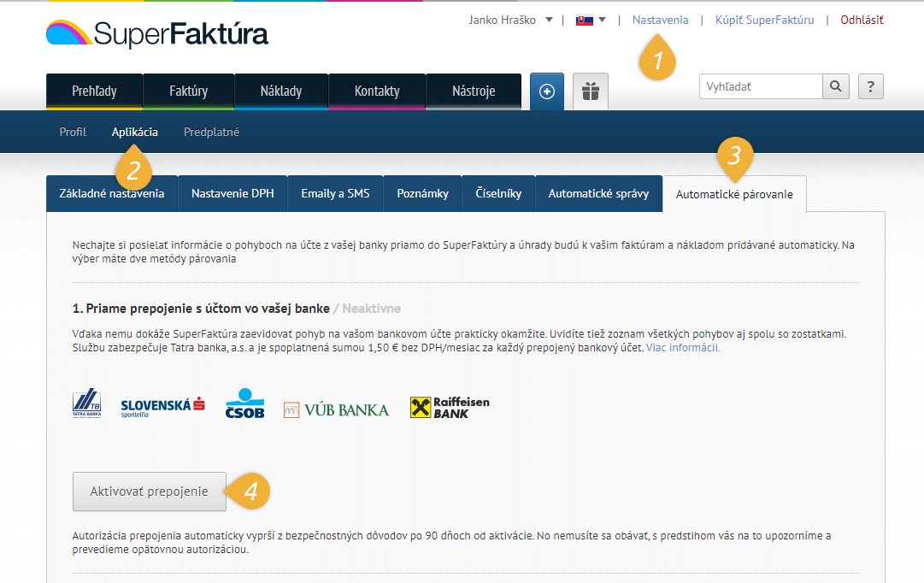This screenshot has height=583, width=924.
Task: Select the Automatické párovanie tab
Action: (x=734, y=194)
